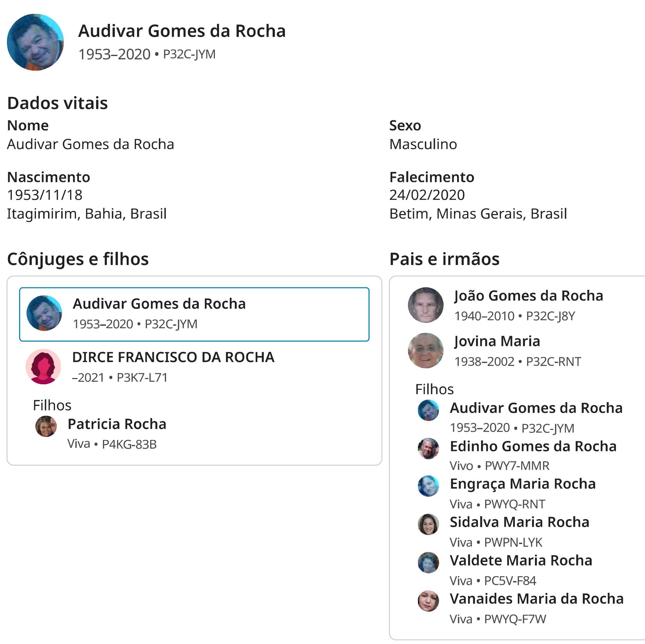Open the João Gomes da Rocha name link
645x644 pixels.
529,296
